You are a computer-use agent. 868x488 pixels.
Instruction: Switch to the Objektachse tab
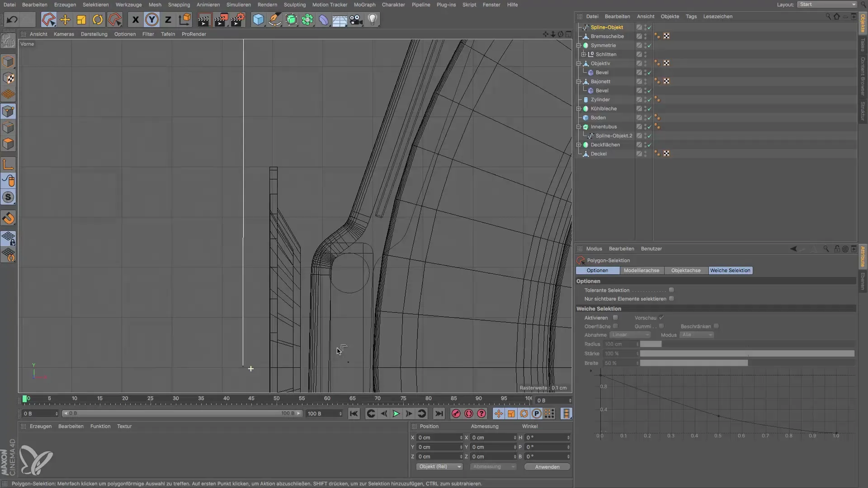686,270
